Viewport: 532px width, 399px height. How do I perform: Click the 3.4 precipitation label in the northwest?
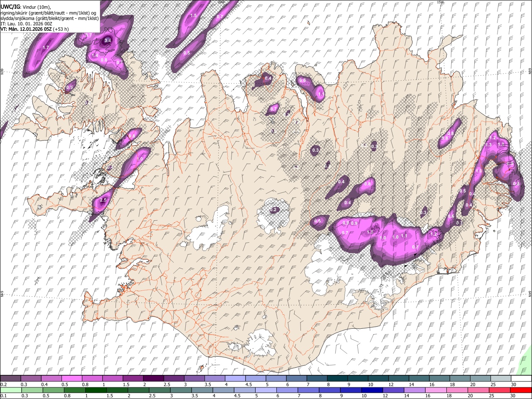coord(108,40)
